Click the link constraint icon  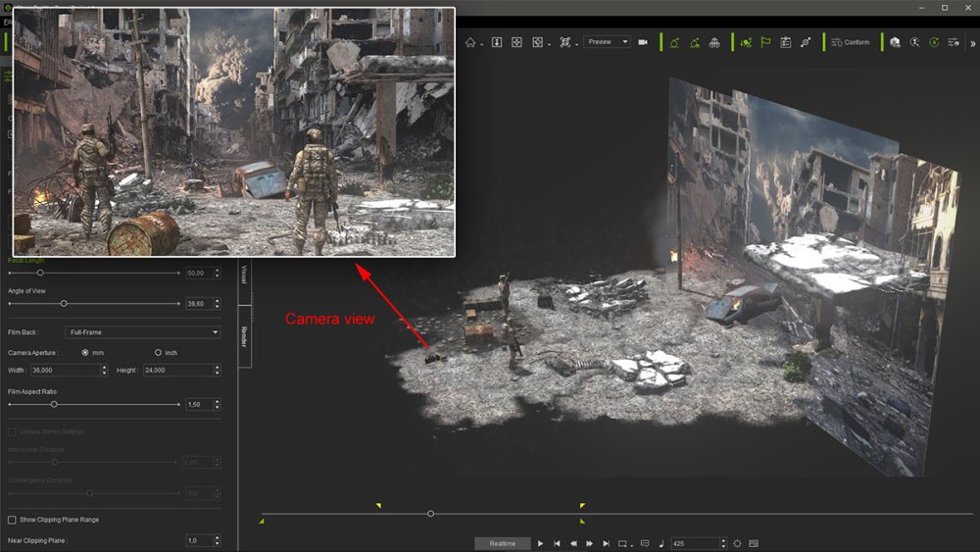click(x=806, y=42)
